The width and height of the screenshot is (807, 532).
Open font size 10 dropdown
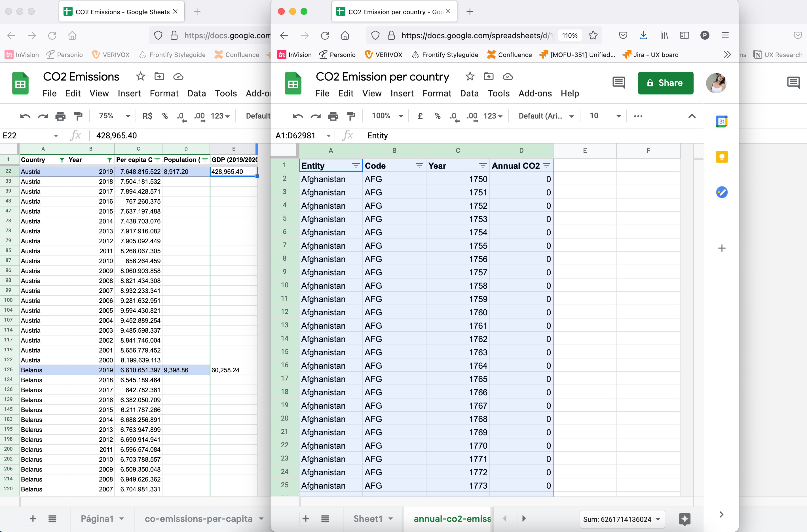click(x=605, y=116)
